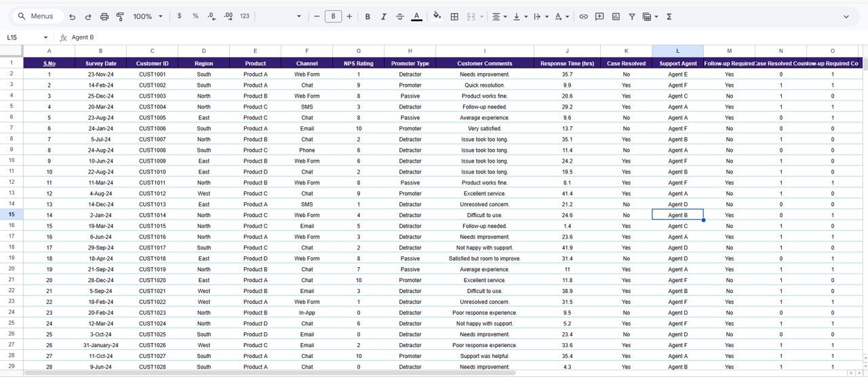Open the 123 number format menu

pyautogui.click(x=245, y=16)
